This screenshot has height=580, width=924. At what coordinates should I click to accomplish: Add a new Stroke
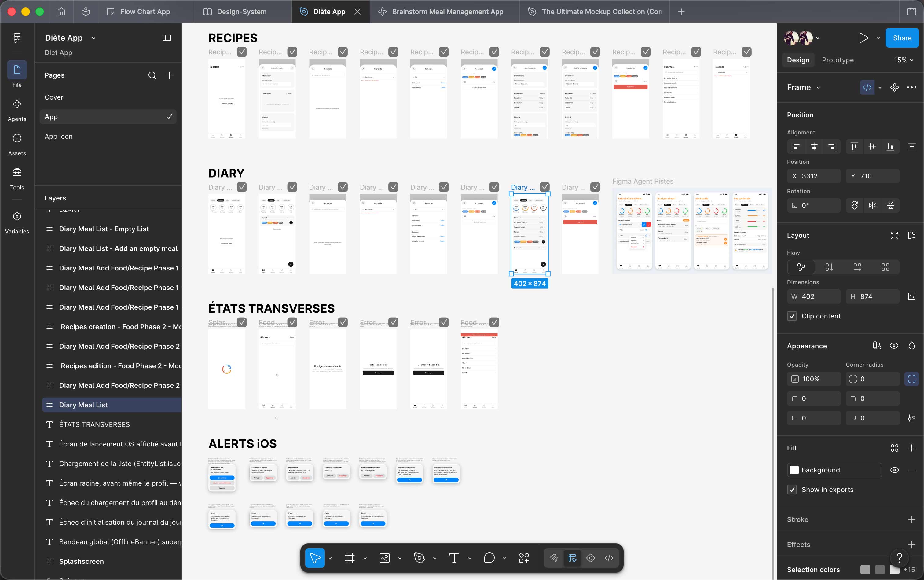click(x=912, y=519)
